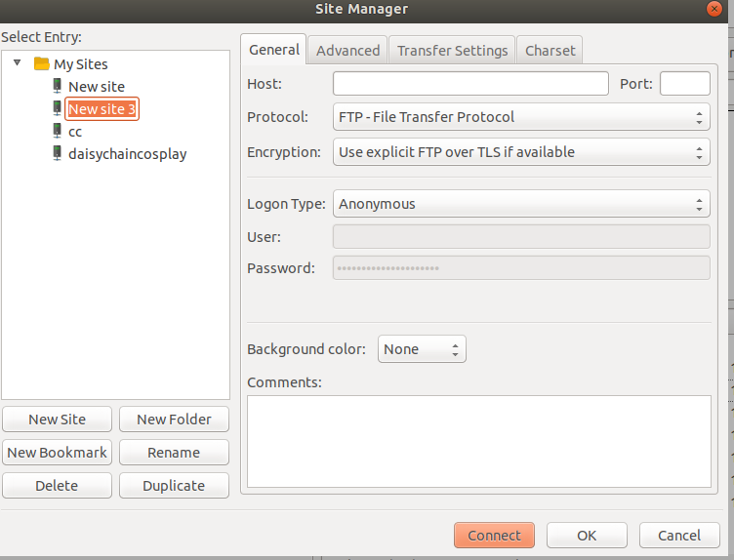Image resolution: width=734 pixels, height=560 pixels.
Task: Click inside the Comments text area
Action: 479,442
